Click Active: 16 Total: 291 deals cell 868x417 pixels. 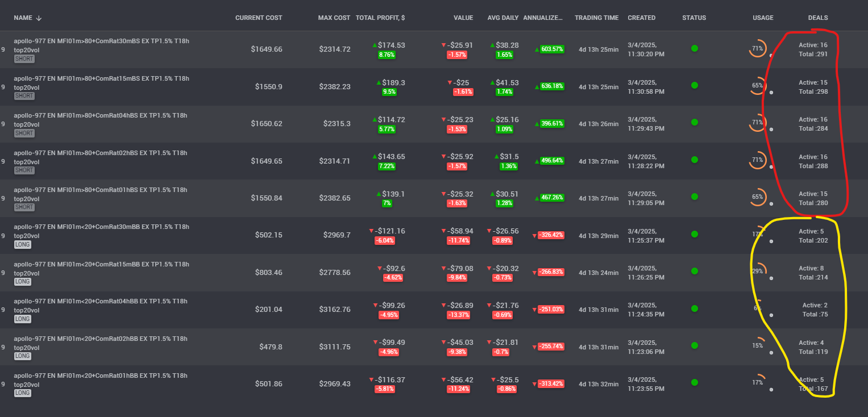[813, 49]
